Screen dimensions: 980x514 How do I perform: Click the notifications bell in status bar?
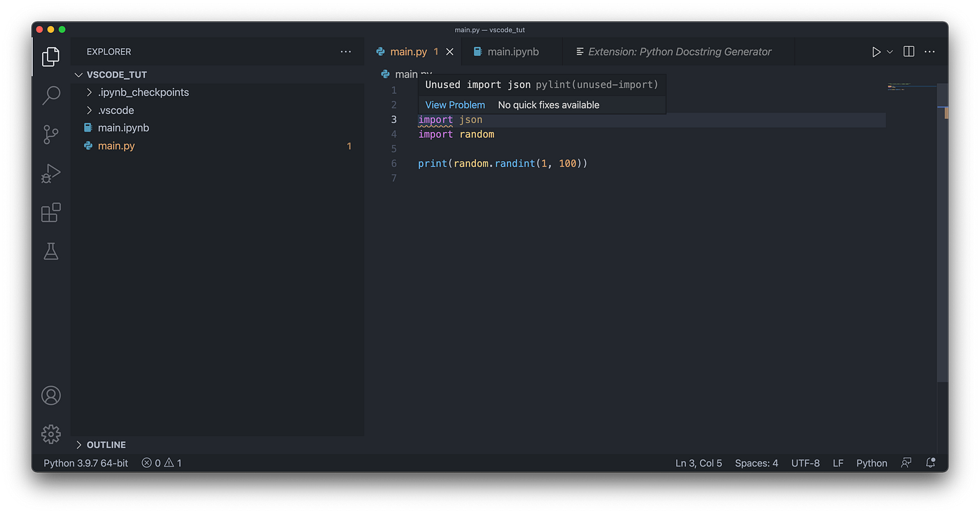click(x=930, y=462)
